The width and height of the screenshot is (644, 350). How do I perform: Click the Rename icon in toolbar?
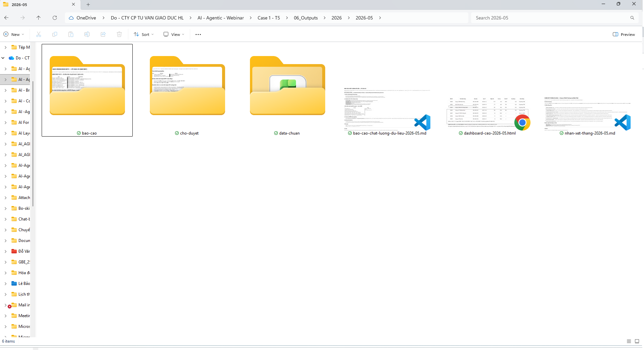[87, 34]
